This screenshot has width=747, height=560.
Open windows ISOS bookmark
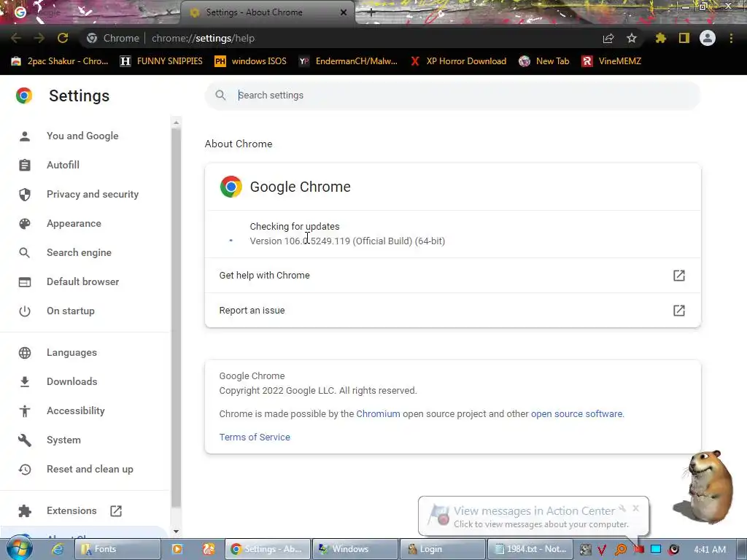click(251, 61)
